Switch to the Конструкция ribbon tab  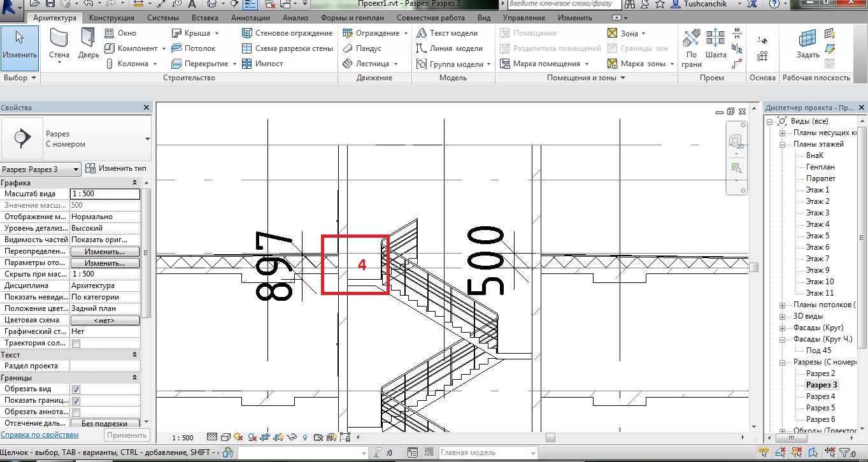111,18
